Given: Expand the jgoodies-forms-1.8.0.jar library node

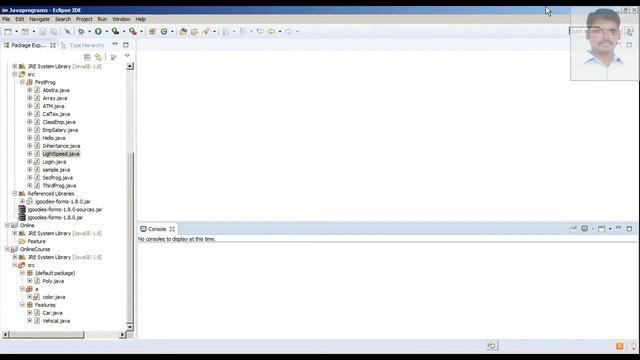Looking at the screenshot, I should point(22,201).
